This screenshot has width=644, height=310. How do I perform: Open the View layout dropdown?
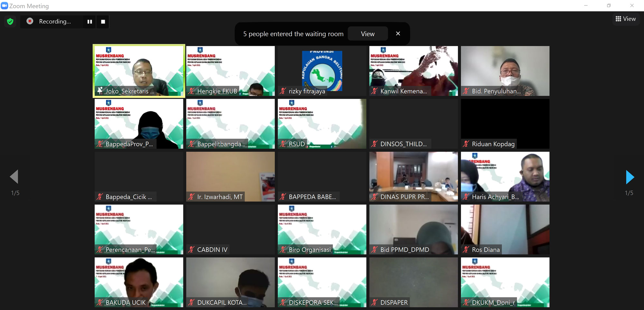pyautogui.click(x=626, y=19)
